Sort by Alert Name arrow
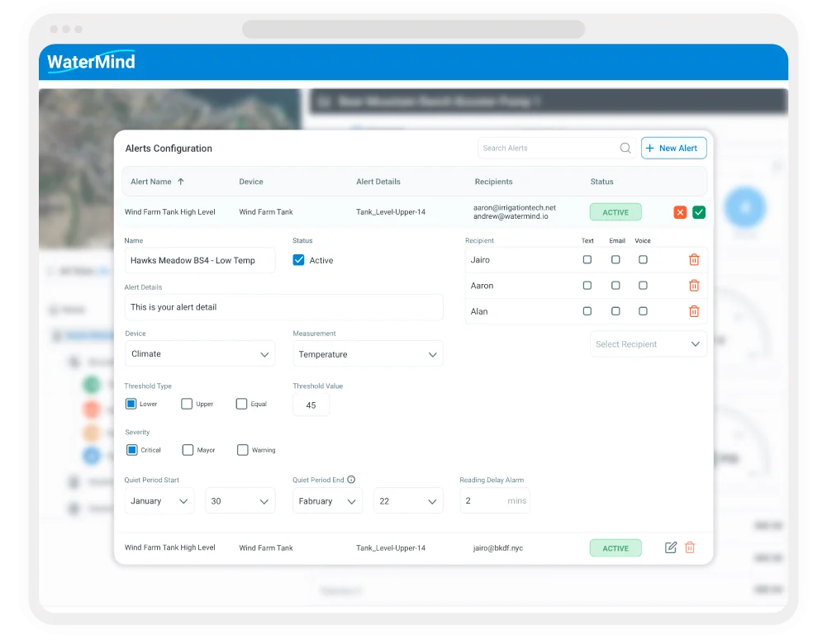The height and width of the screenshot is (644, 827). 181,182
